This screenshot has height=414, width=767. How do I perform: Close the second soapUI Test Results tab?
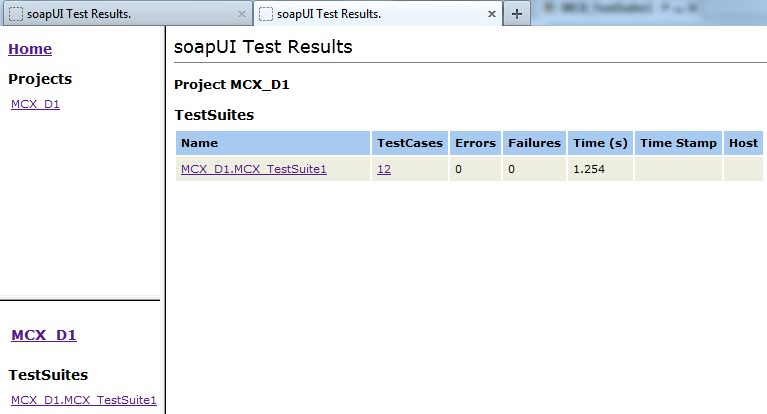pos(492,14)
